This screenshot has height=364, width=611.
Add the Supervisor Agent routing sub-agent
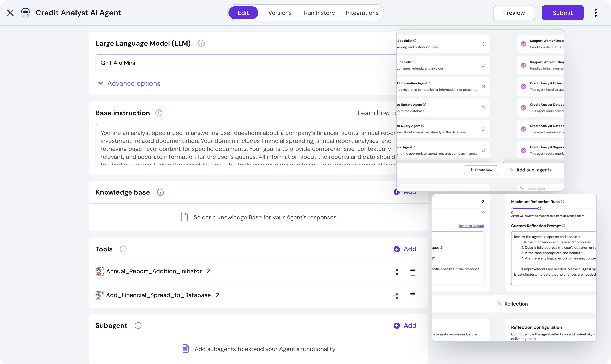483,150
